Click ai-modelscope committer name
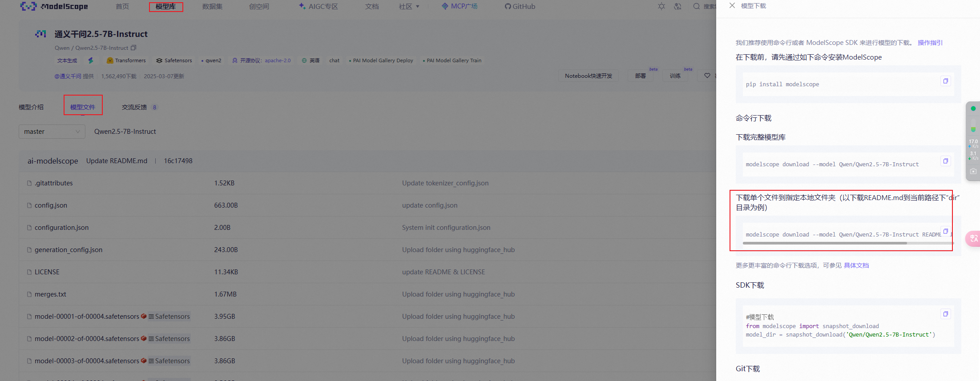 pos(52,161)
